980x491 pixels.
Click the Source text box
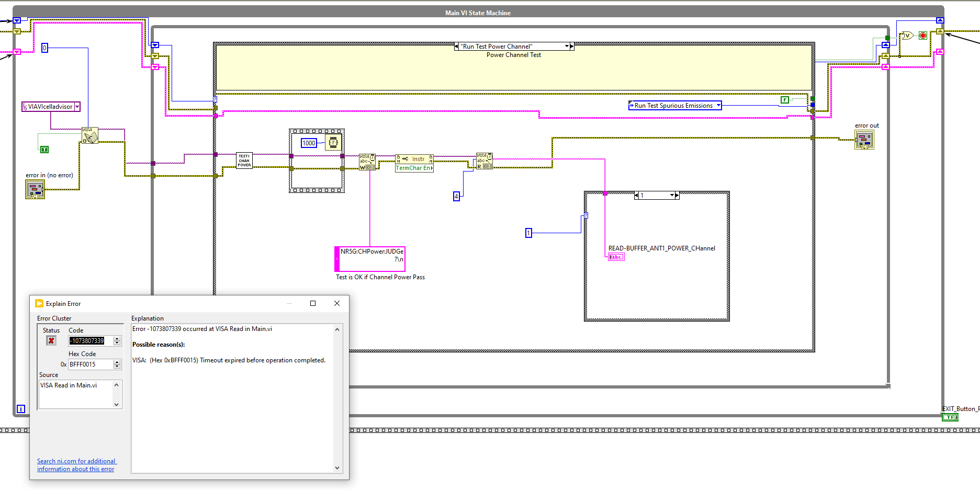[x=76, y=394]
